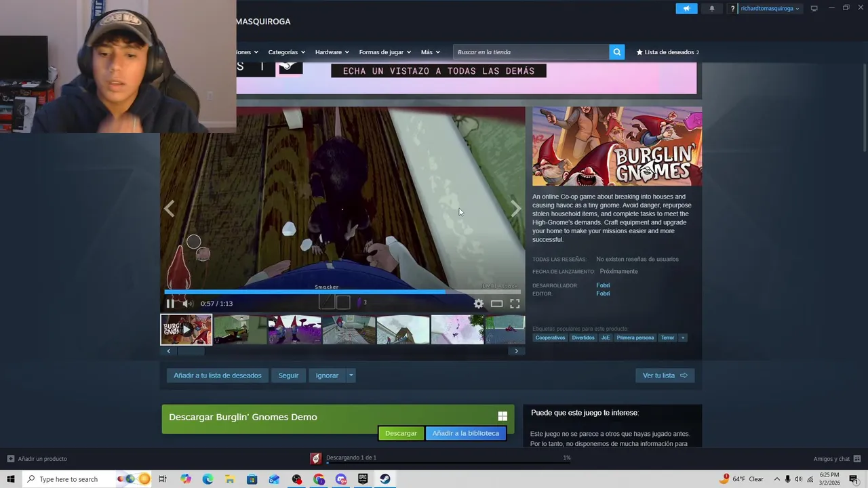Pause the trailer video
This screenshot has width=868, height=488.
170,304
